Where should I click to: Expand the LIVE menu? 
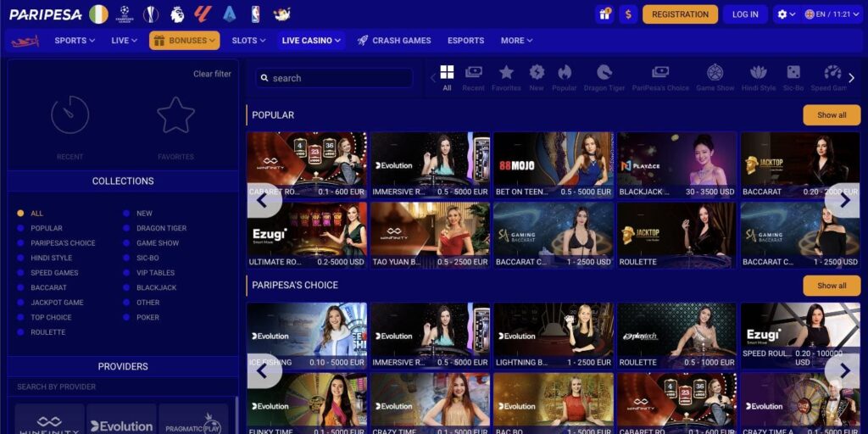click(x=124, y=41)
